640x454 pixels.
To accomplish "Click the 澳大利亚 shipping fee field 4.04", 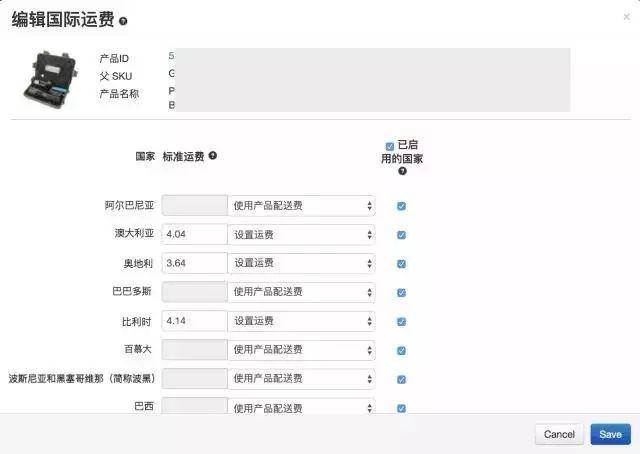I will 195,234.
